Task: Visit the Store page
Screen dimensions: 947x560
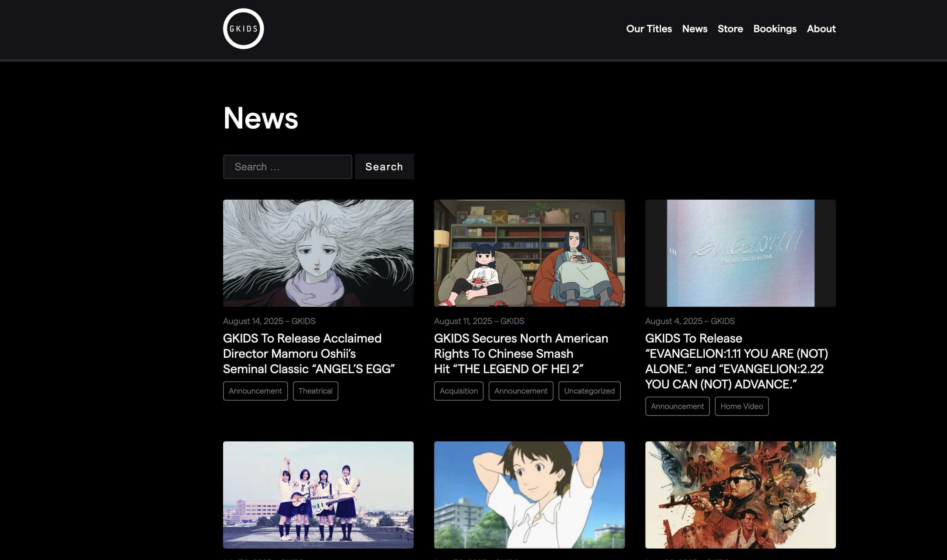Action: click(729, 29)
